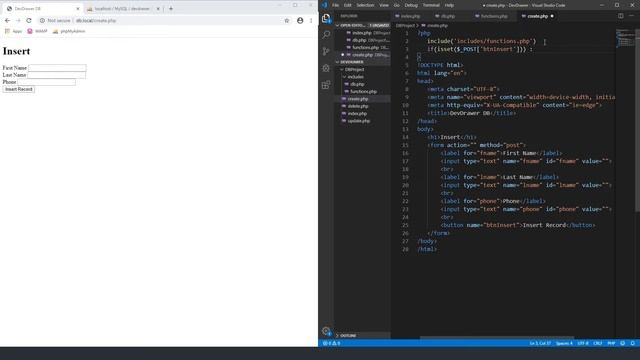Open the Apps bookmark shortcut

pos(13,31)
